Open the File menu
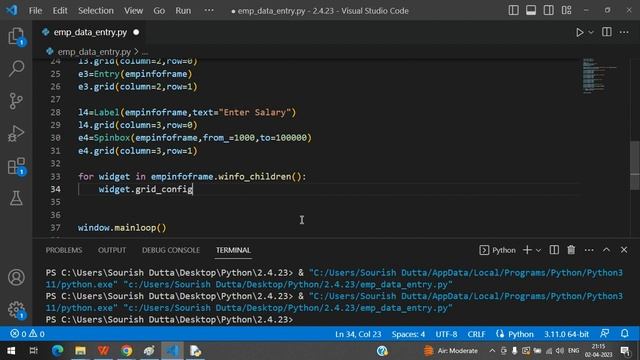 [36, 11]
